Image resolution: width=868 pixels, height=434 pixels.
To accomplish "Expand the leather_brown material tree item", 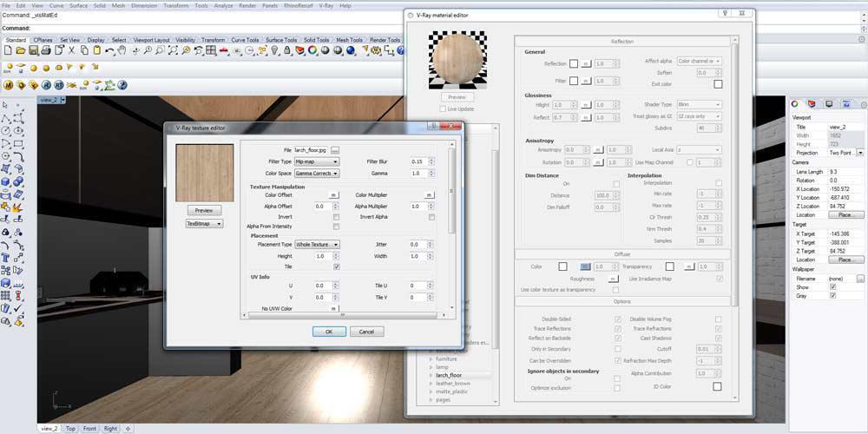I will point(431,384).
